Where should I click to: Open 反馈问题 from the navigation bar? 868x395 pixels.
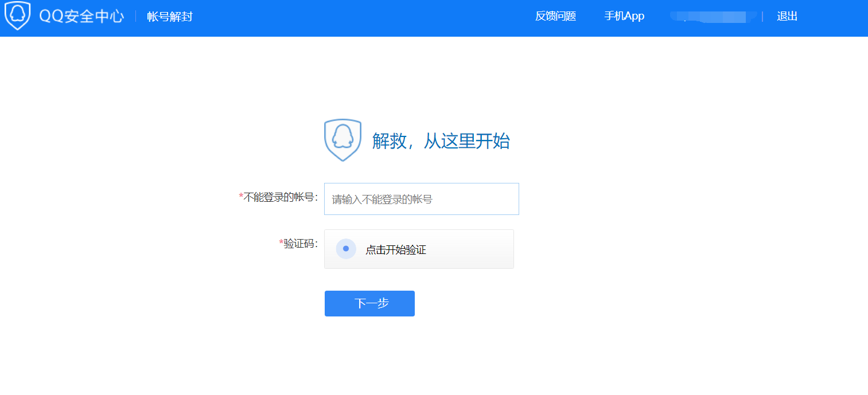(554, 17)
